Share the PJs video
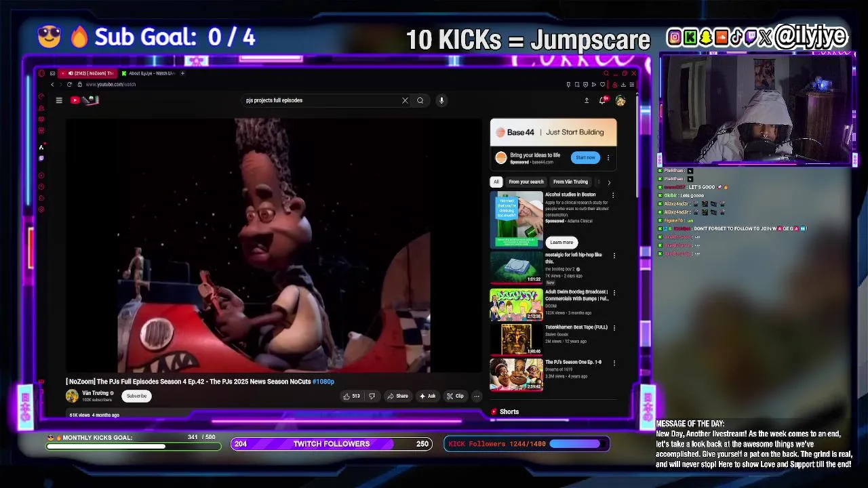This screenshot has height=488, width=868. (x=397, y=396)
